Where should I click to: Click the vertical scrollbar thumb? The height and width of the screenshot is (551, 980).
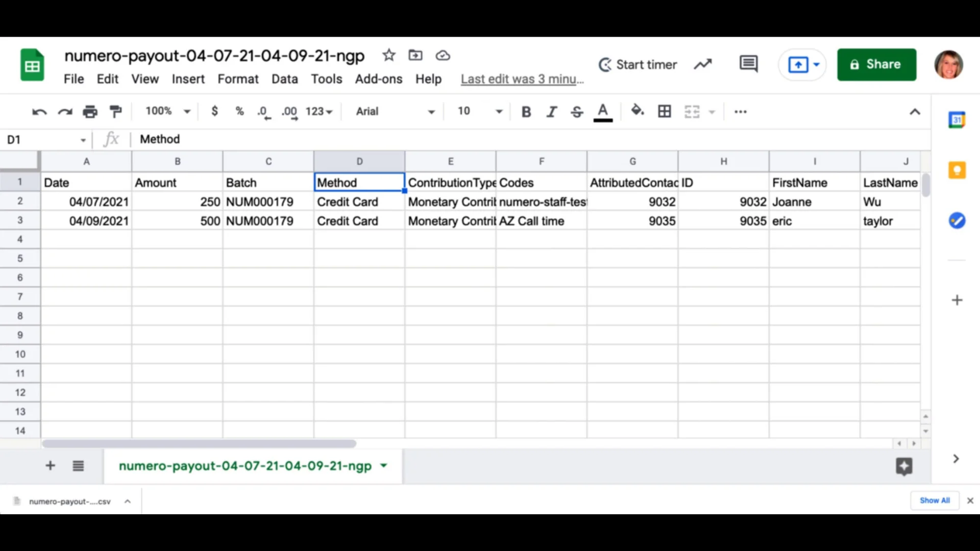[926, 185]
